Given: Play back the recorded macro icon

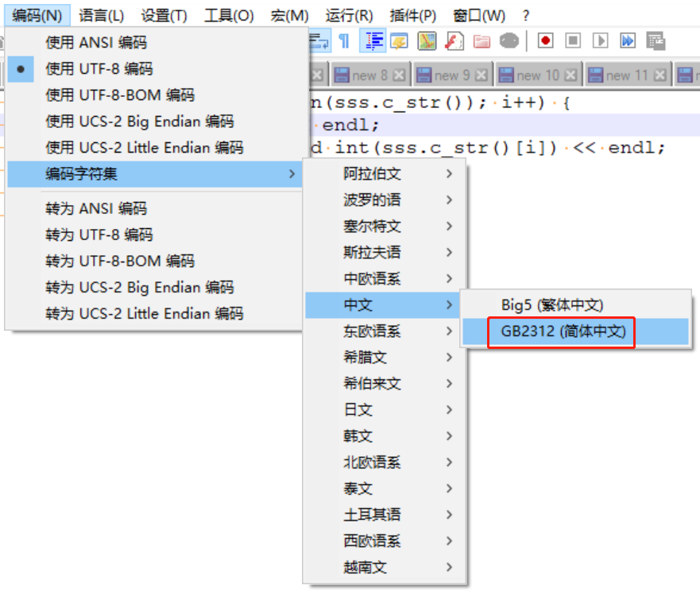Looking at the screenshot, I should point(600,41).
